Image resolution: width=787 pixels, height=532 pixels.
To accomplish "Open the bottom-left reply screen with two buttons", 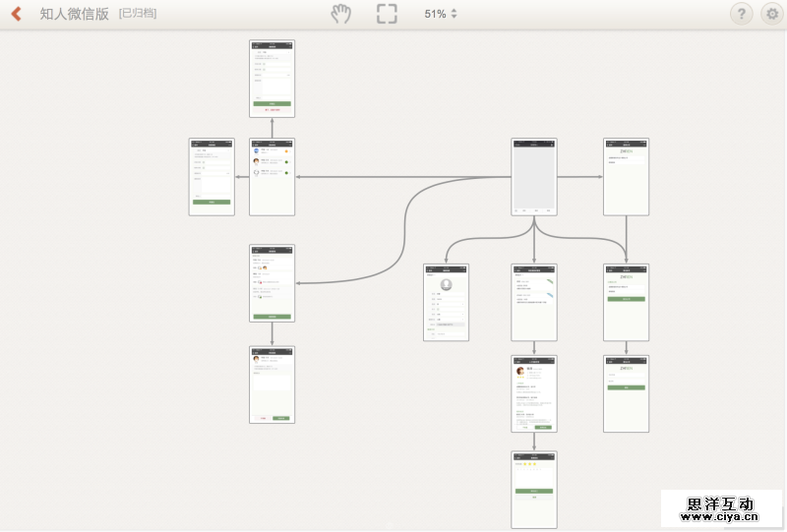I will 272,384.
